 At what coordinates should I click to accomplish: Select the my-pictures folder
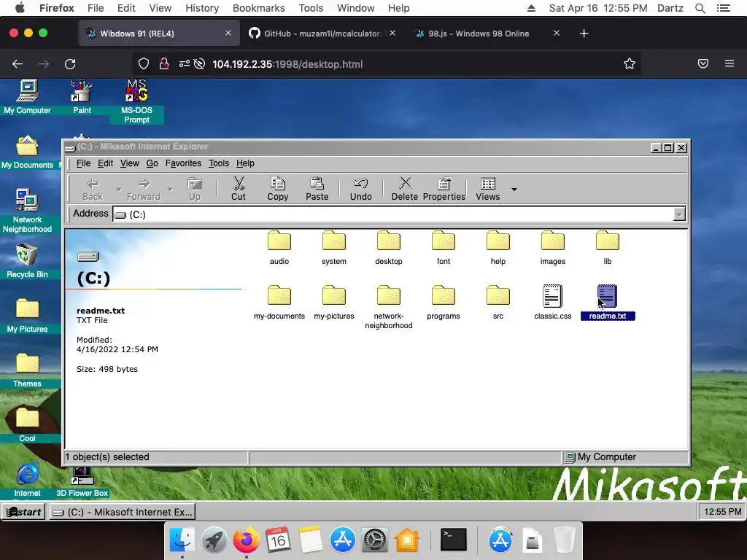(334, 303)
